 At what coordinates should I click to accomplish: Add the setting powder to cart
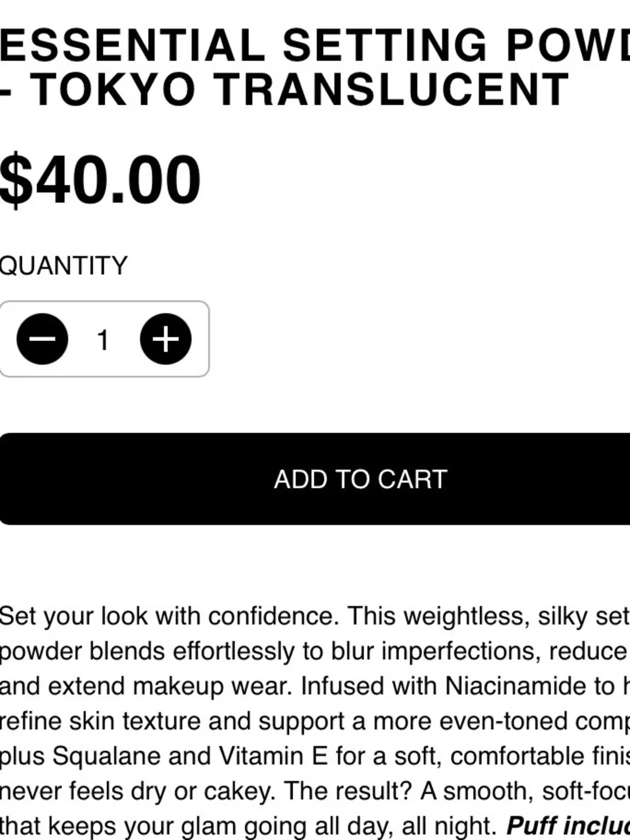click(315, 479)
